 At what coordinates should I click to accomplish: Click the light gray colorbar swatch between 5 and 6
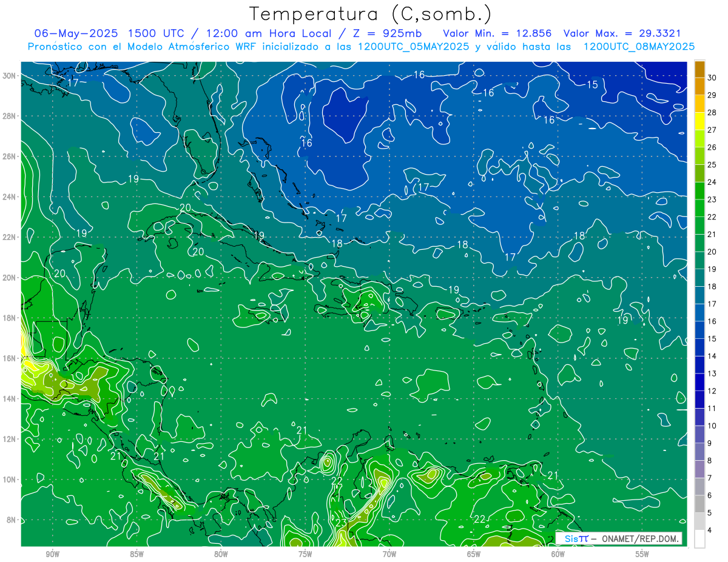point(699,504)
